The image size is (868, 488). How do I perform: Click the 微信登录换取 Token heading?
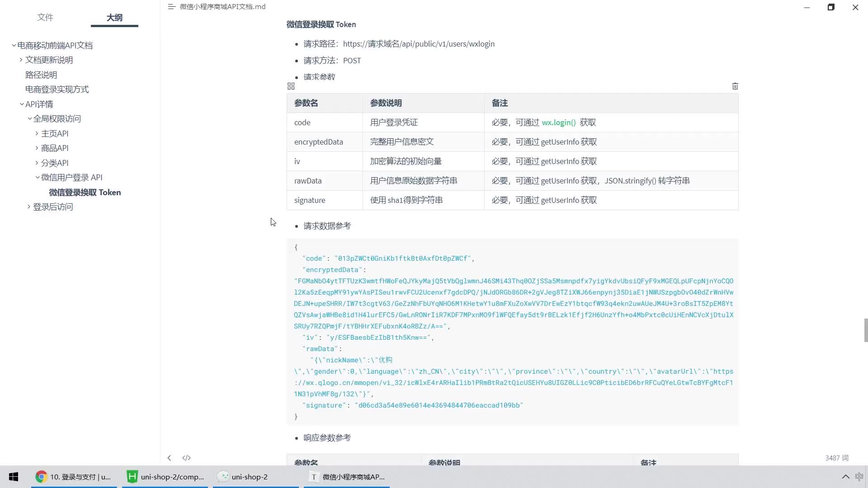321,24
